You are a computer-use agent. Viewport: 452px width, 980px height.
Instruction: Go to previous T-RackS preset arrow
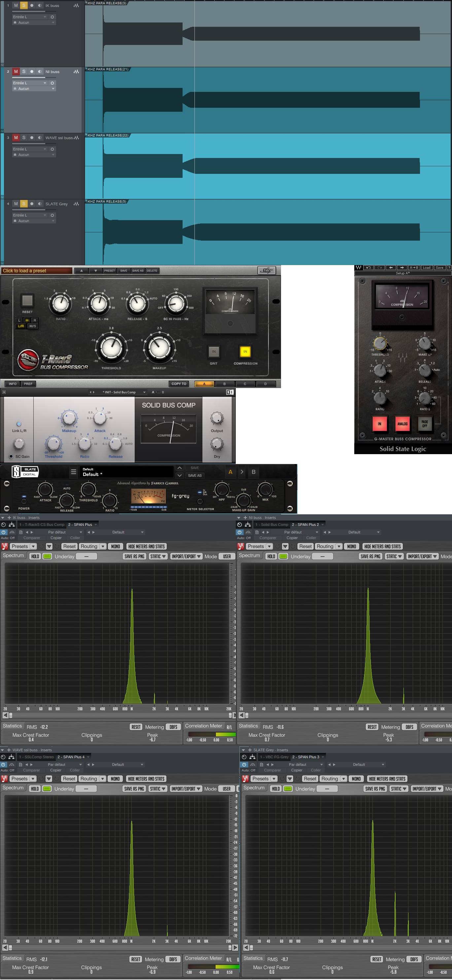coord(81,271)
